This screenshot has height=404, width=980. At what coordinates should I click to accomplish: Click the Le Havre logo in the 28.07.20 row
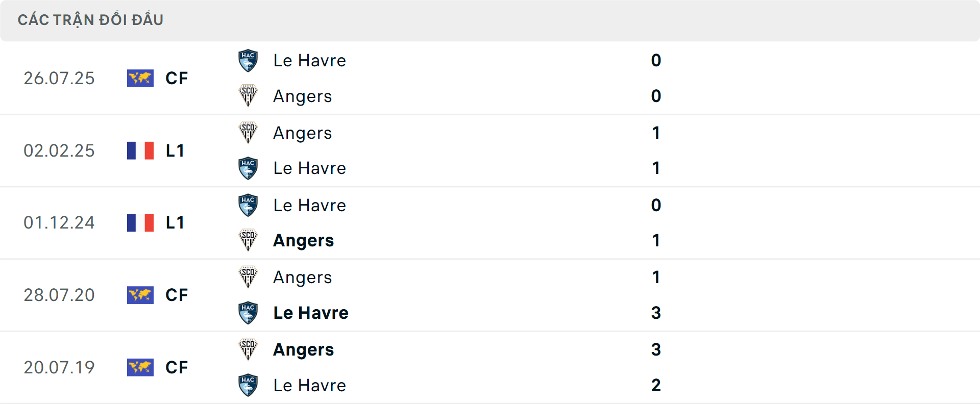(x=248, y=313)
